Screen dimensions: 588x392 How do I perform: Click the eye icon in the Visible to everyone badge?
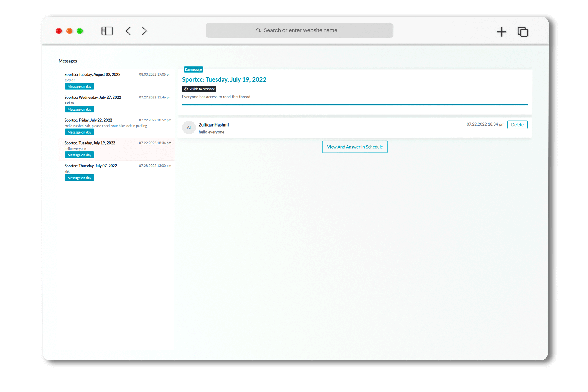pyautogui.click(x=186, y=89)
